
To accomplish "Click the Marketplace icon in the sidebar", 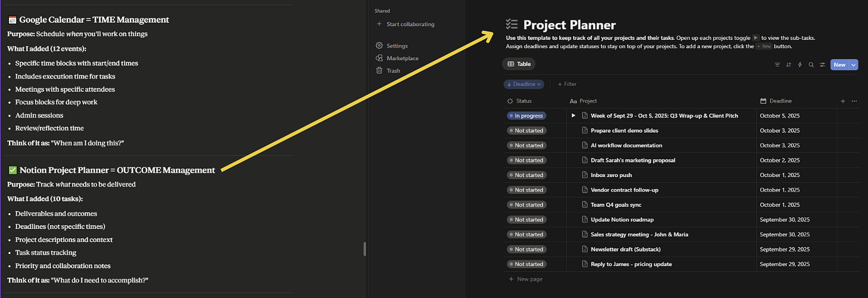I will [379, 58].
